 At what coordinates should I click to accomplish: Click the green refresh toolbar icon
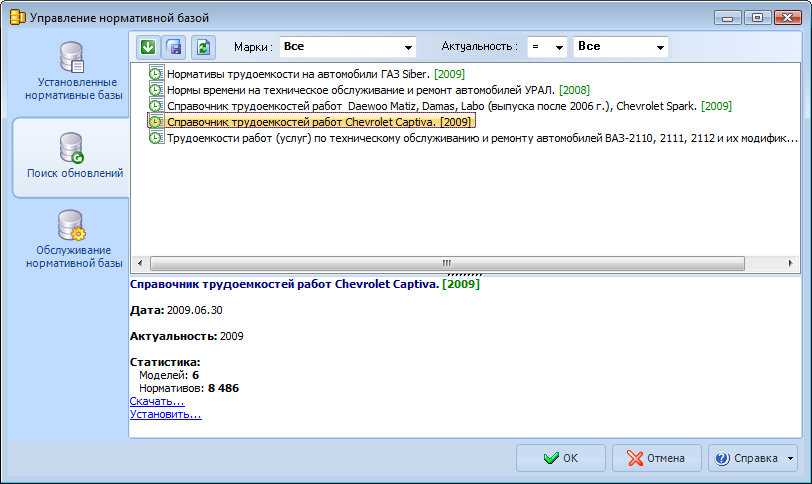pyautogui.click(x=203, y=47)
